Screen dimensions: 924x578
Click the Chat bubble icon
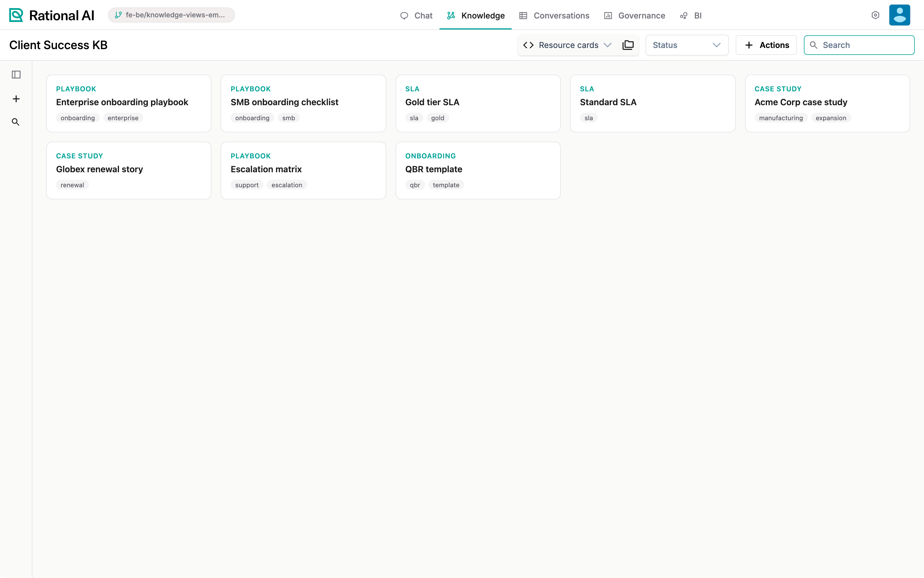coord(404,16)
